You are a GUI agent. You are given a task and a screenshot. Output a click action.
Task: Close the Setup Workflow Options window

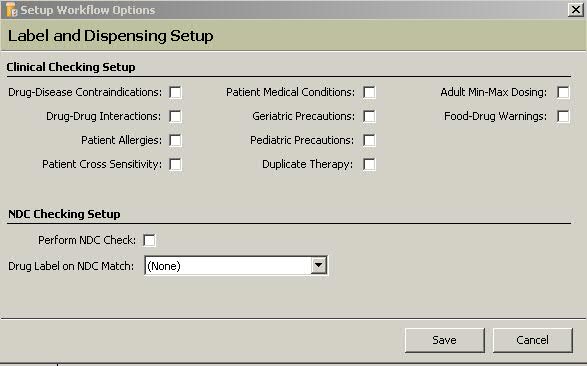point(575,9)
